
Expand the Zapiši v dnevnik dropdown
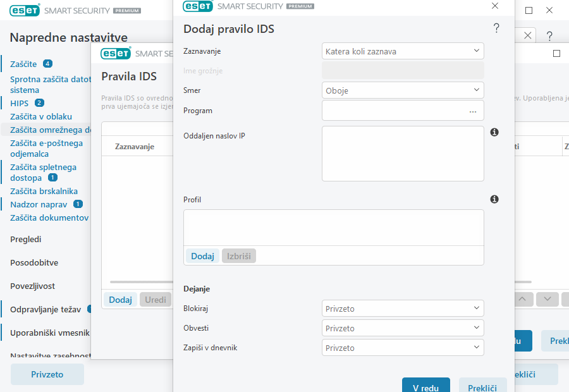point(403,348)
